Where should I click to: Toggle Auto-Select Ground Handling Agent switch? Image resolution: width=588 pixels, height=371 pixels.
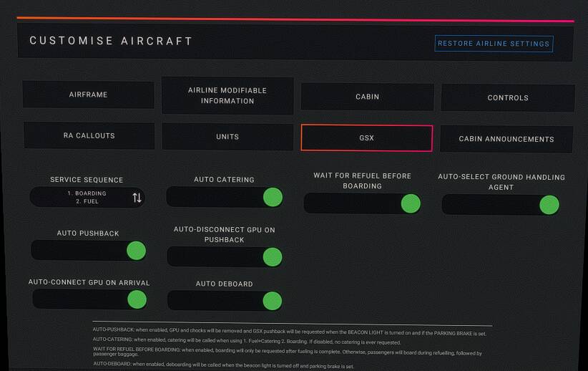[548, 205]
